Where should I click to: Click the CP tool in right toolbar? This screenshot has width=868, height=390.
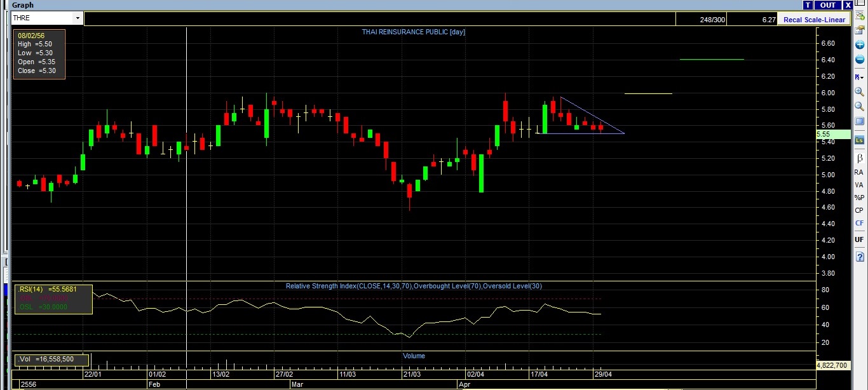(x=859, y=210)
